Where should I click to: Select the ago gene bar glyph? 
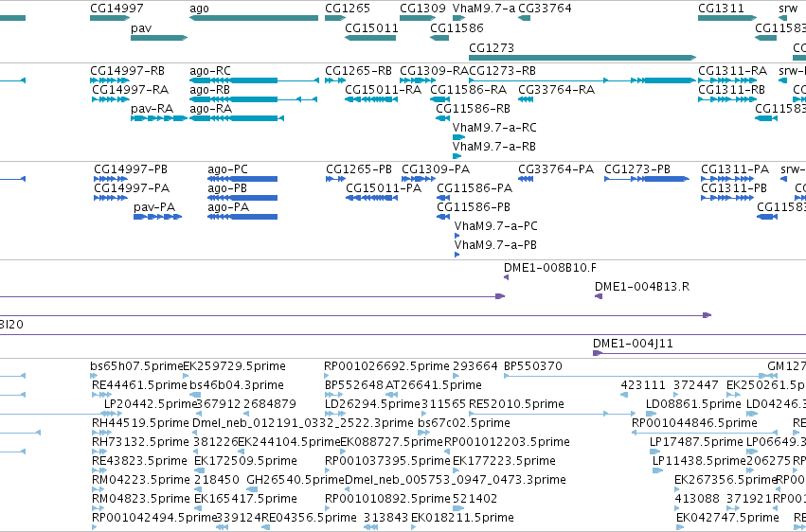[254, 18]
